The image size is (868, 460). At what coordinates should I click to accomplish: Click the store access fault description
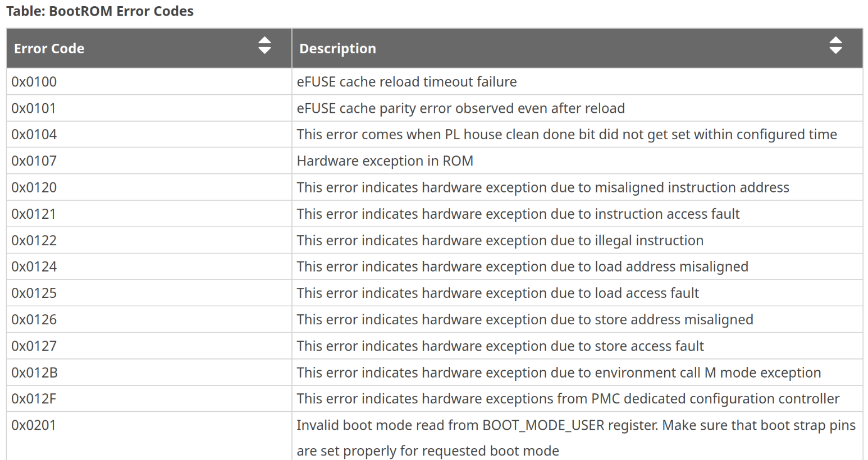click(x=500, y=346)
